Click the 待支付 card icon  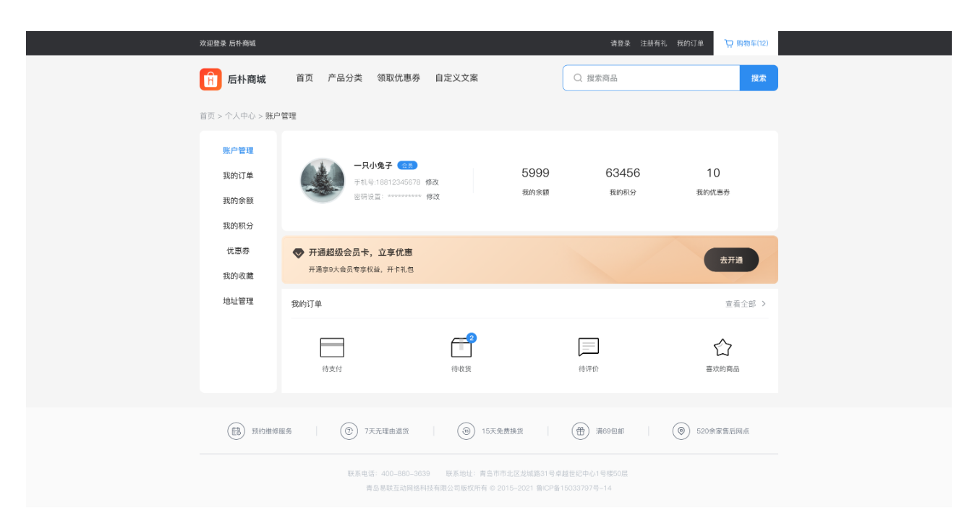pos(332,347)
